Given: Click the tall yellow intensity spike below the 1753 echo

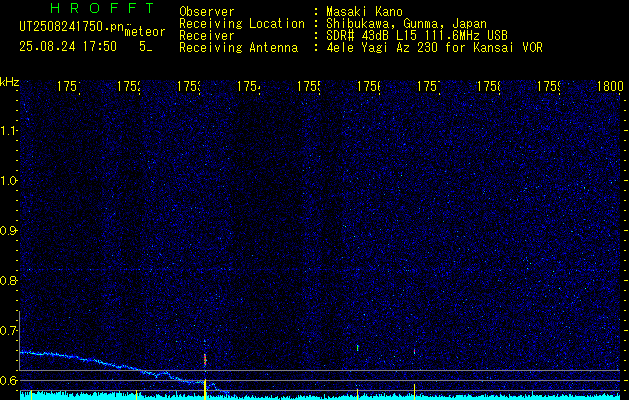Looking at the screenshot, I should 205,388.
